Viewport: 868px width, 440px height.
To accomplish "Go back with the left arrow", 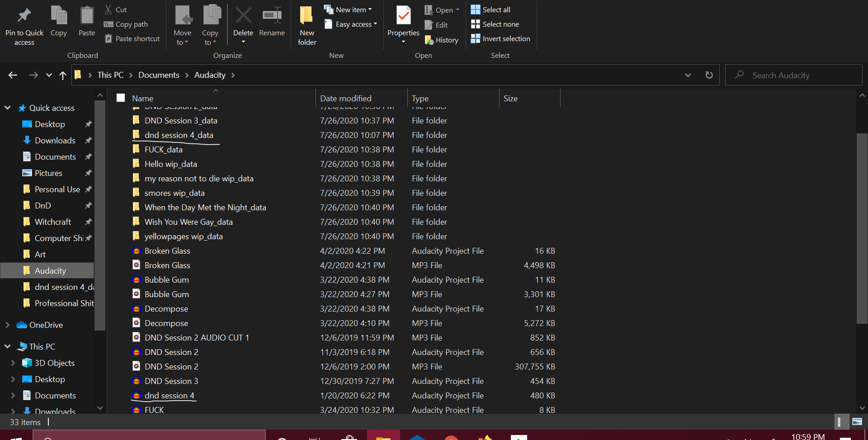I will coord(13,75).
